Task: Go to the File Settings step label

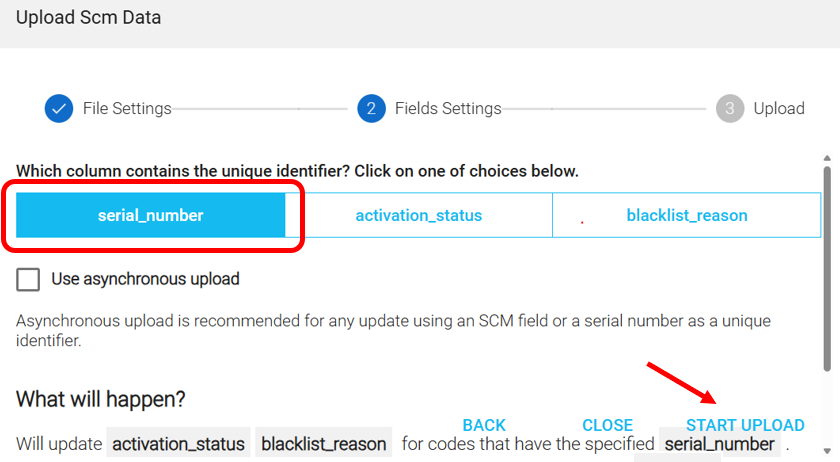Action: point(127,109)
